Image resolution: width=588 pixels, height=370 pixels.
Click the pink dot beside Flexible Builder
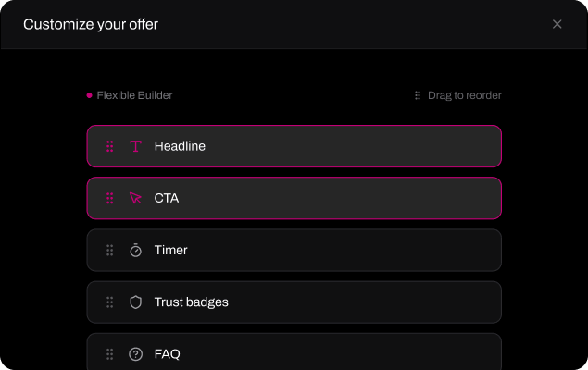point(90,95)
